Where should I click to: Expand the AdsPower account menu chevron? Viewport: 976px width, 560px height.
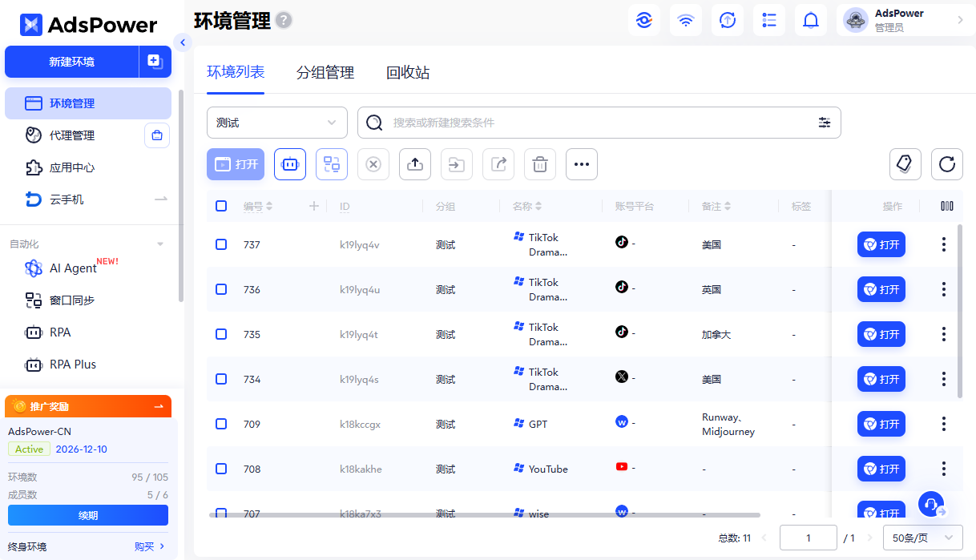click(961, 20)
